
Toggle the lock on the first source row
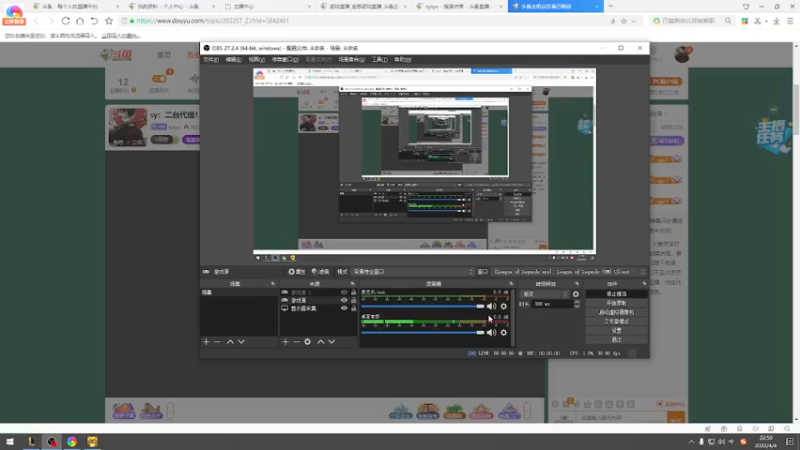pyautogui.click(x=354, y=292)
